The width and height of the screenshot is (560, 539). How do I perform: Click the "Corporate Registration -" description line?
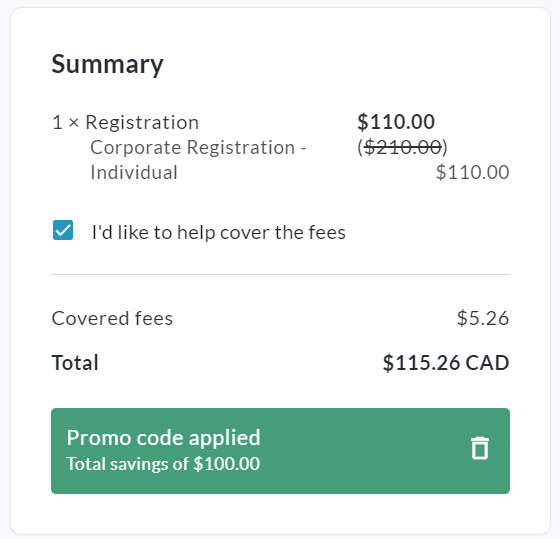(198, 148)
